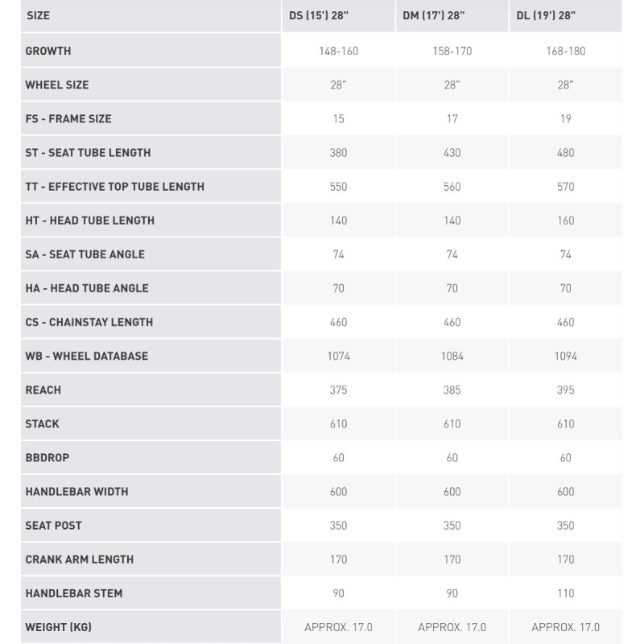Image resolution: width=644 pixels, height=644 pixels.
Task: Click the WHEEL SIZE row label
Action: [x=57, y=85]
